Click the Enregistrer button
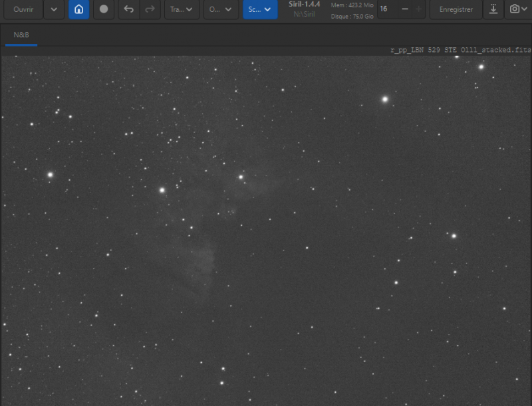The image size is (532, 406). (x=456, y=9)
